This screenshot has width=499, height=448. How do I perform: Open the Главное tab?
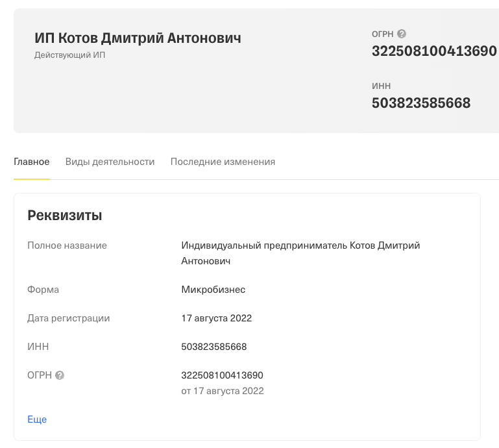[32, 162]
